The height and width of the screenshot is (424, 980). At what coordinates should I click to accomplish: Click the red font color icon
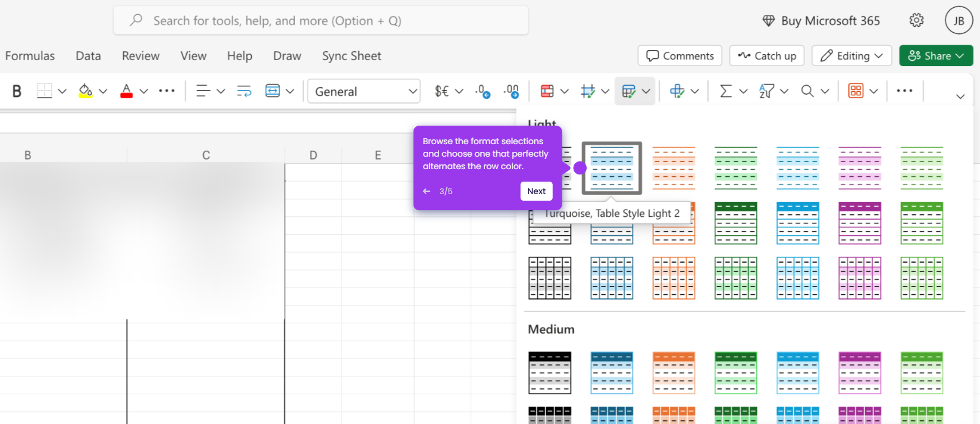(x=126, y=91)
